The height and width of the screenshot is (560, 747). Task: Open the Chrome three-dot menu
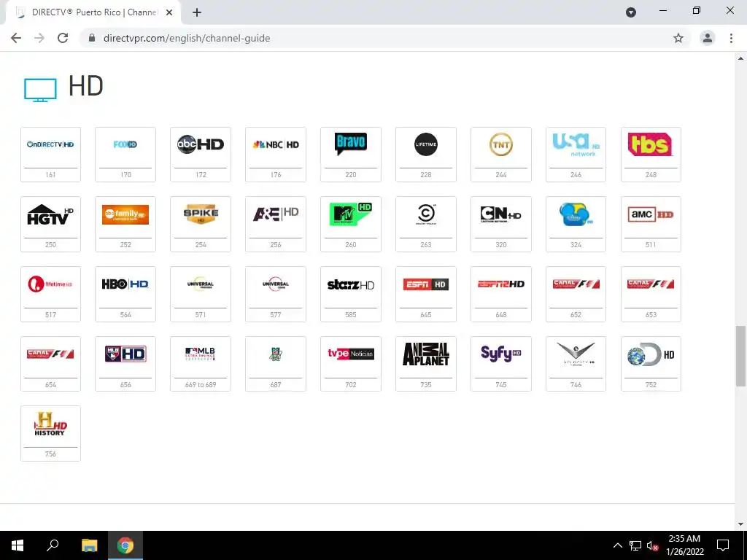(731, 38)
